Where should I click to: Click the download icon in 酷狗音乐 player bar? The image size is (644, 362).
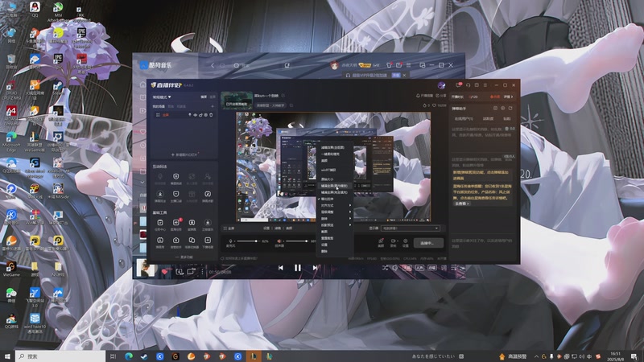[x=179, y=272]
